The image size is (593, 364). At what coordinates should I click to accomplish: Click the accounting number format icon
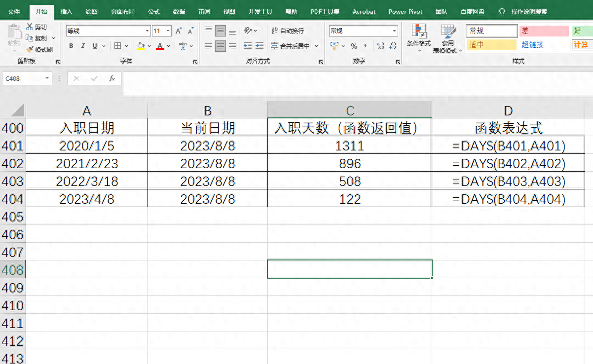334,46
